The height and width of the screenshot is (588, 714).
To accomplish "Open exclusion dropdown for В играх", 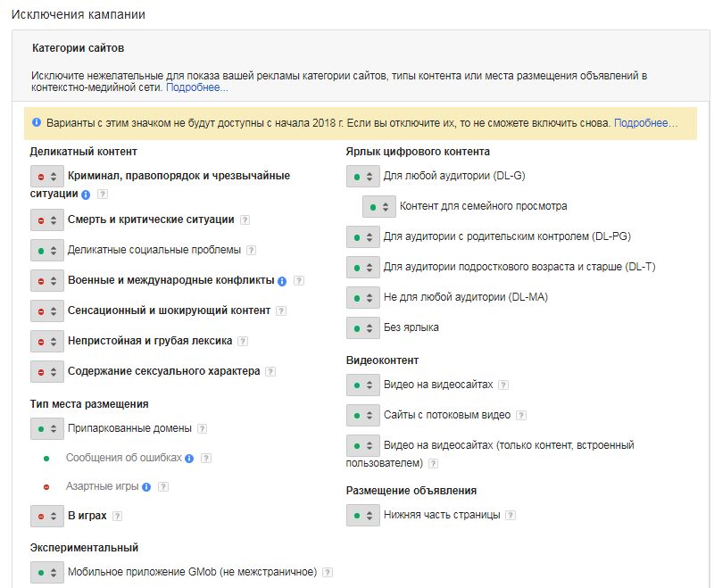I will (47, 516).
